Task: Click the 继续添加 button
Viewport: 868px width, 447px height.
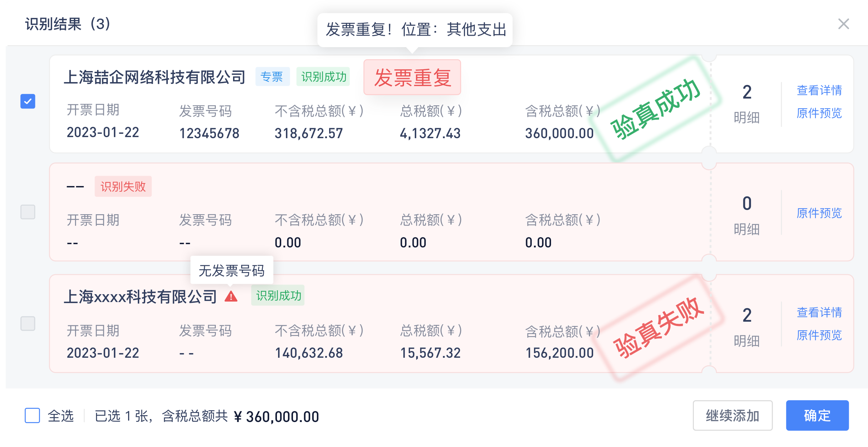Action: tap(733, 416)
